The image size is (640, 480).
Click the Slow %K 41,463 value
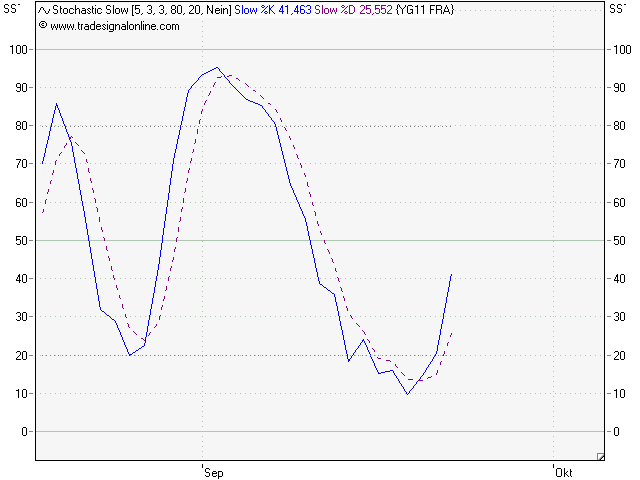click(x=273, y=10)
